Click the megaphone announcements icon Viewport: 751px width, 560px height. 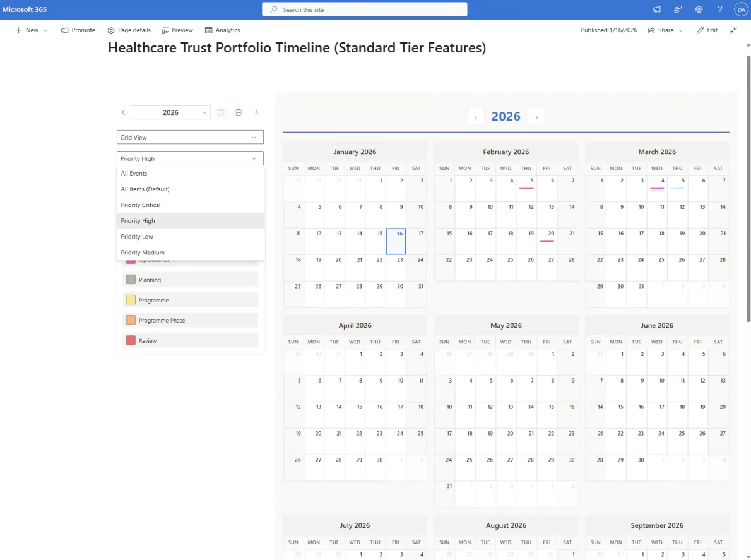(x=657, y=9)
